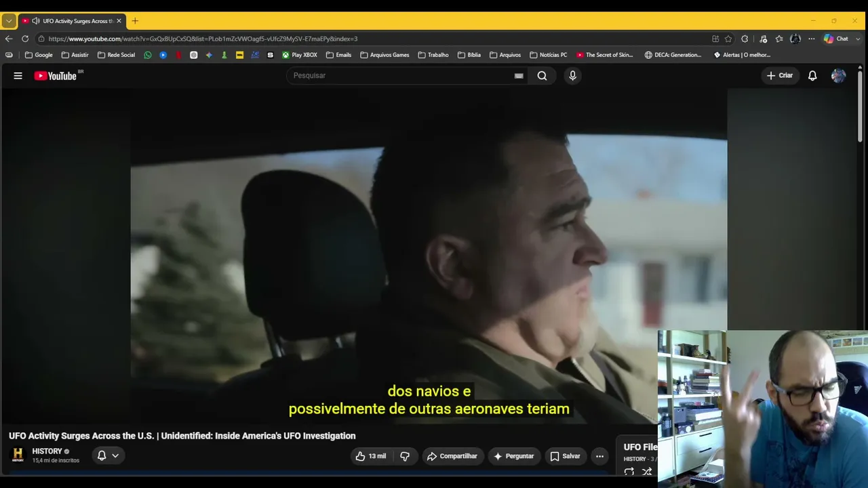Open the Assistir bookmarks folder
868x488 pixels.
coord(75,55)
